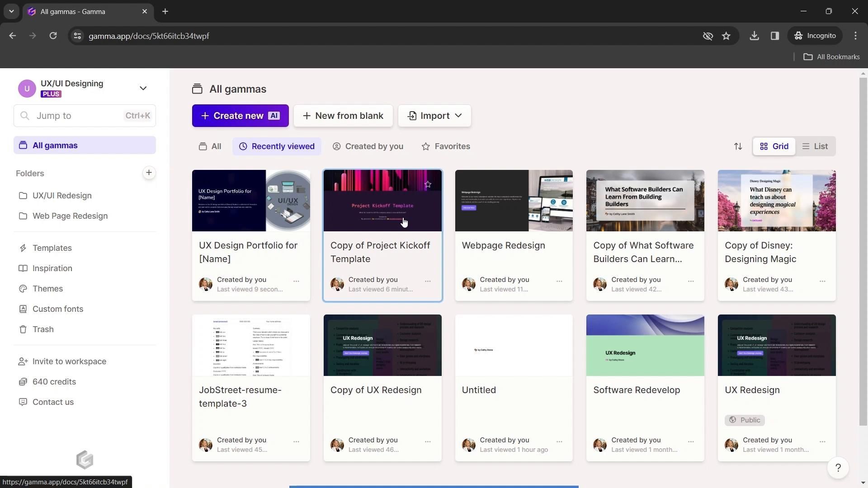Open the help question mark button
Viewport: 868px width, 488px height.
(838, 468)
